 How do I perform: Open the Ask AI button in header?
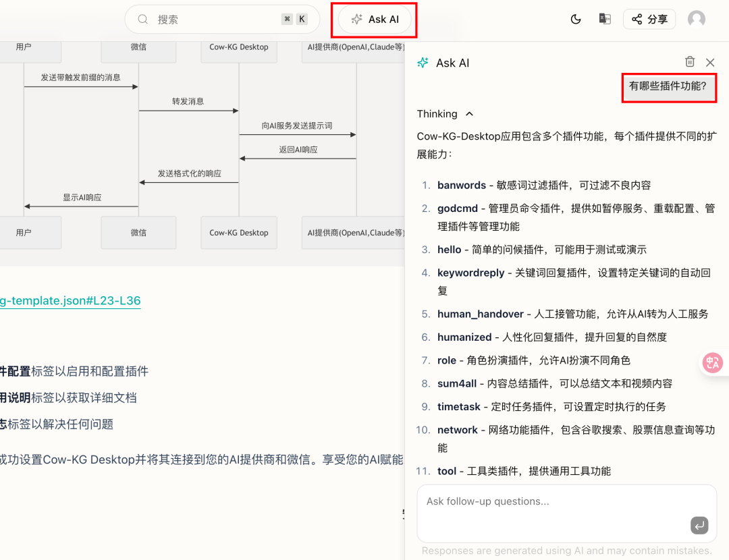click(375, 20)
